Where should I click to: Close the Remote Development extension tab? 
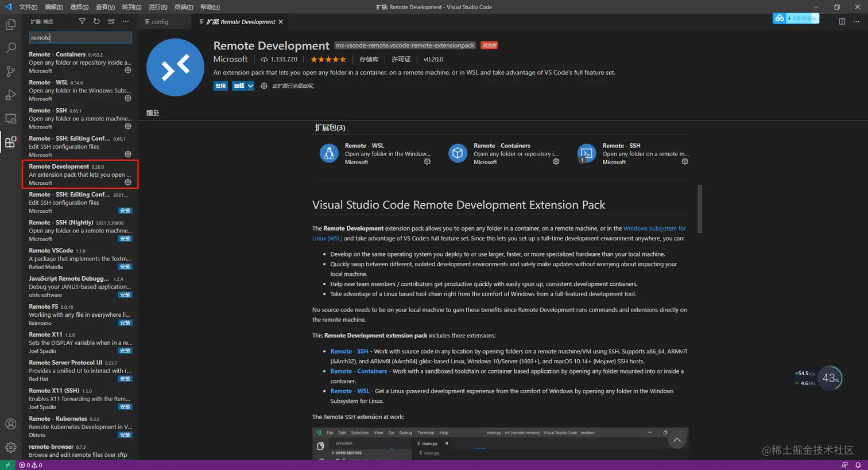click(x=281, y=22)
